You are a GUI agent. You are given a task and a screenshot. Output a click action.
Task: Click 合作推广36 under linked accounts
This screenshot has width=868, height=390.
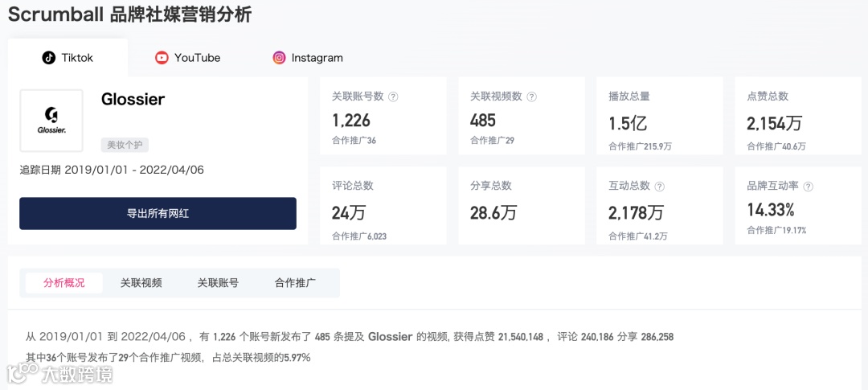pyautogui.click(x=354, y=141)
